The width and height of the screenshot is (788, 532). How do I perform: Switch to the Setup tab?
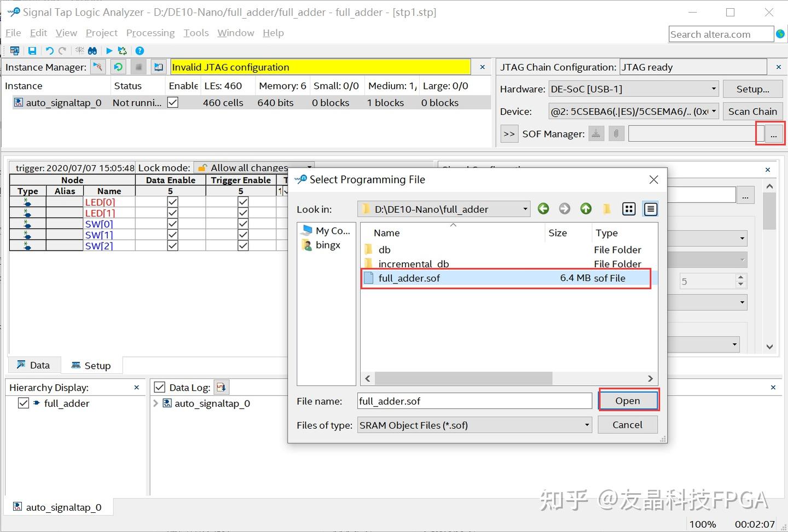point(92,365)
